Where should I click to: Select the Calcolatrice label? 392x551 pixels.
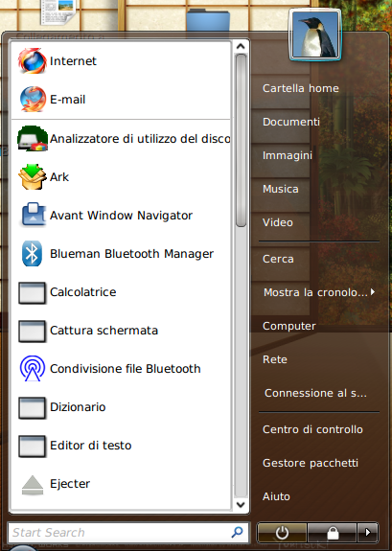82,292
